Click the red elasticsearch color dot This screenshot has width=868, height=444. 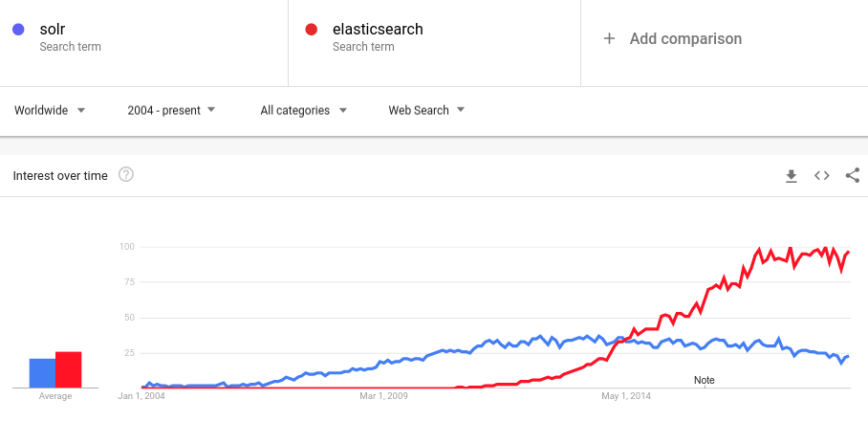311,30
